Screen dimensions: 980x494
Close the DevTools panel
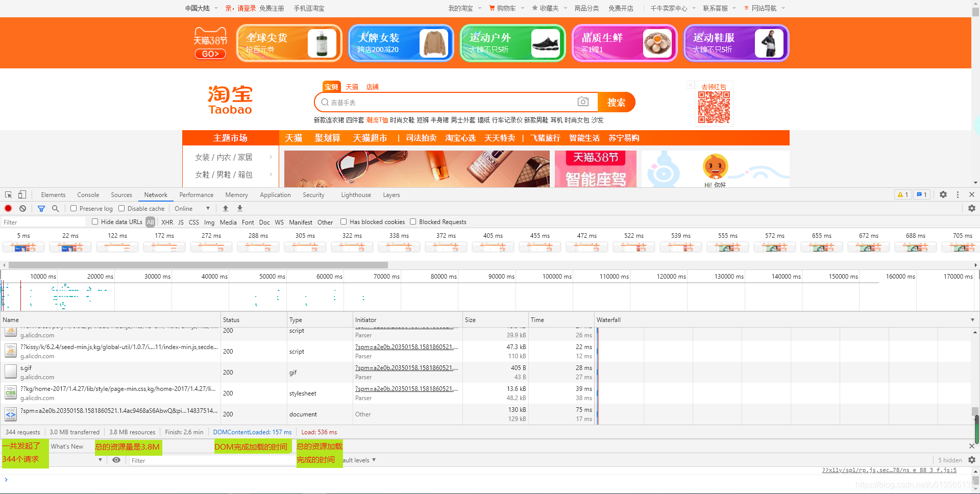[972, 194]
